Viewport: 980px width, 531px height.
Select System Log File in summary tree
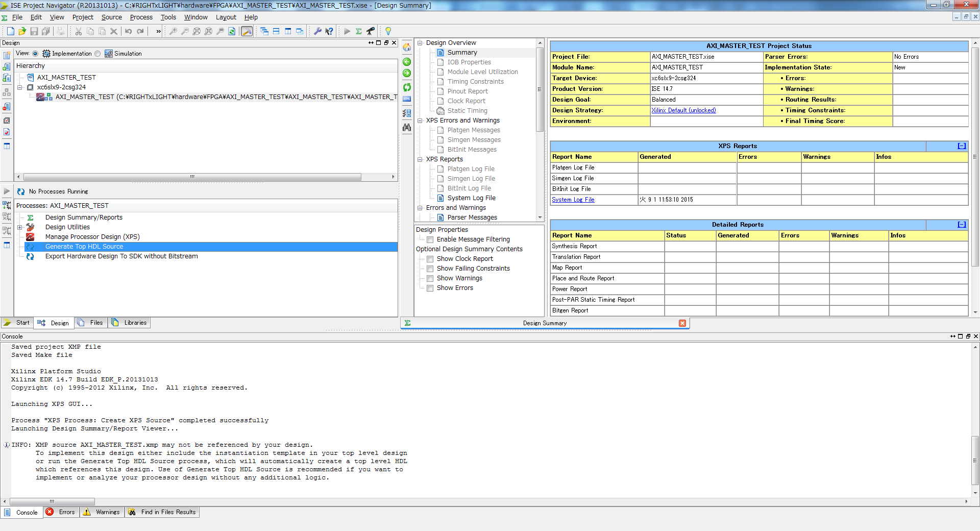point(471,198)
